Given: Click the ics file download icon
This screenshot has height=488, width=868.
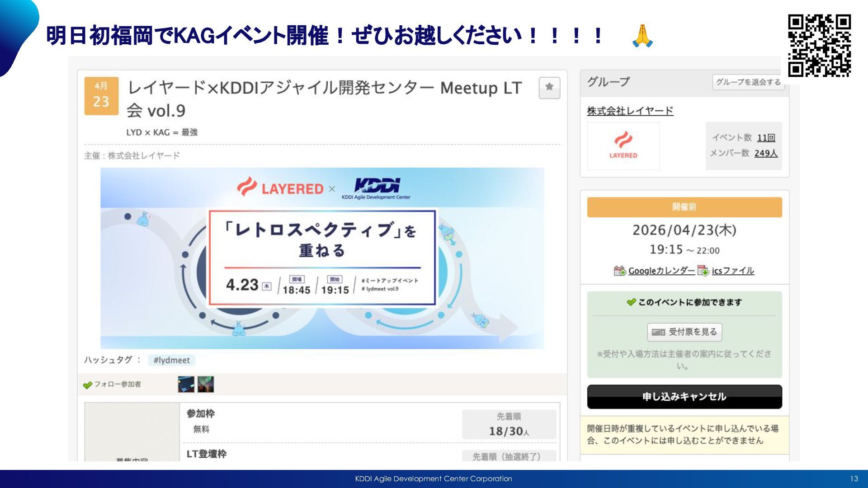Looking at the screenshot, I should tap(703, 271).
